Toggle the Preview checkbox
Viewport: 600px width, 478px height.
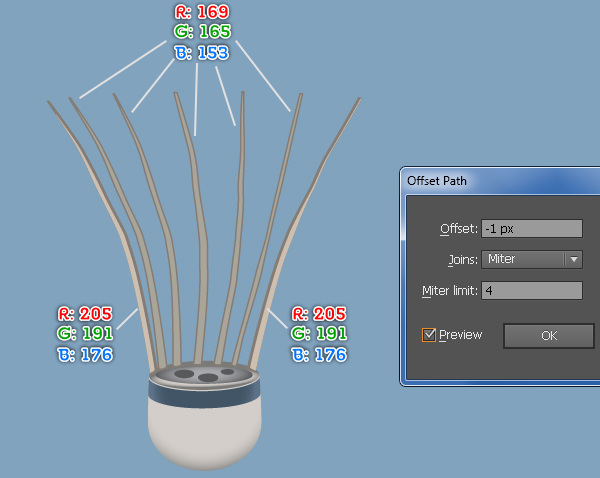tap(429, 335)
